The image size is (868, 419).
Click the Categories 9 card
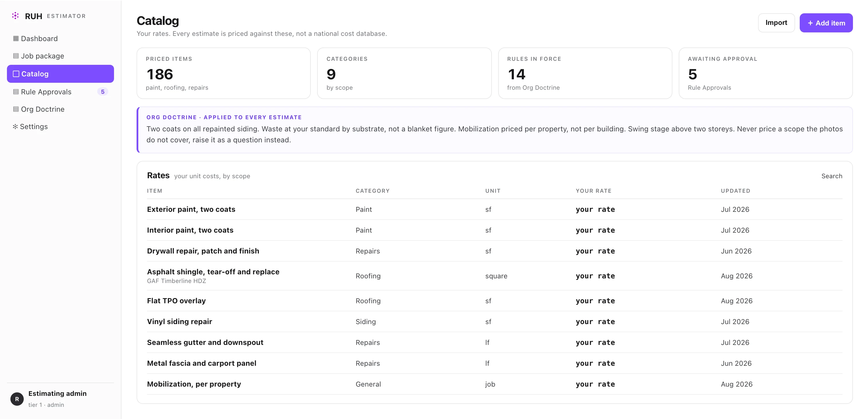404,73
